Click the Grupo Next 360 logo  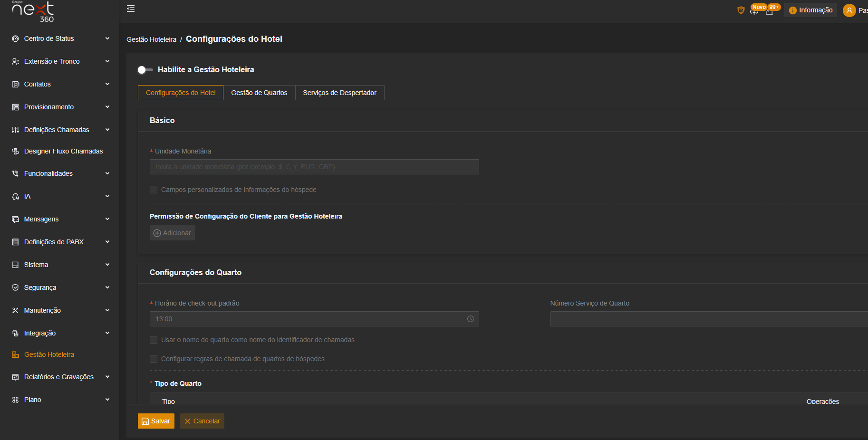33,11
